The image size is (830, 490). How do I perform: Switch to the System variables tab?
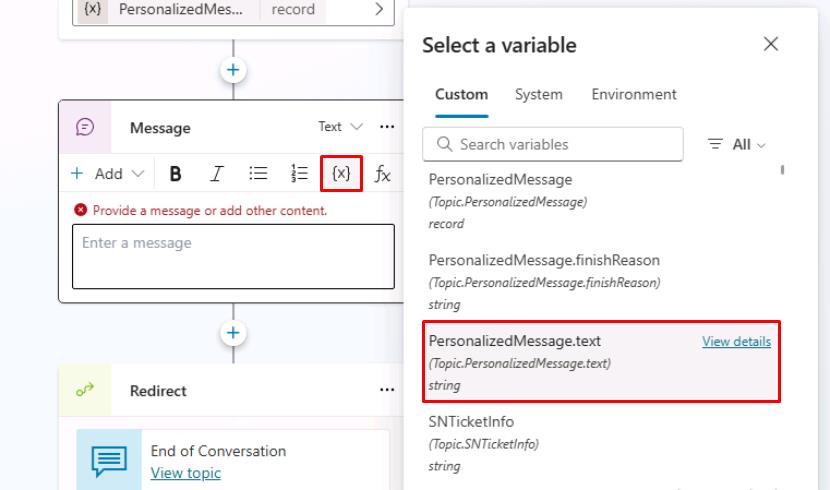click(x=538, y=94)
